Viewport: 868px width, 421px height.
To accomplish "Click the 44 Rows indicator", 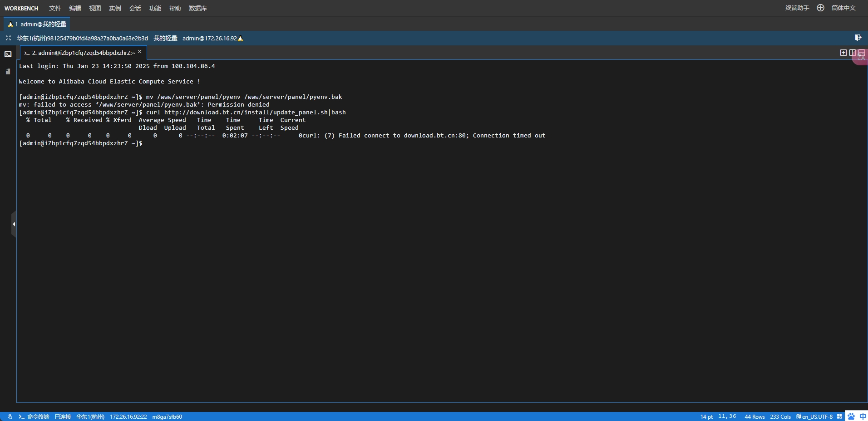I will (755, 416).
